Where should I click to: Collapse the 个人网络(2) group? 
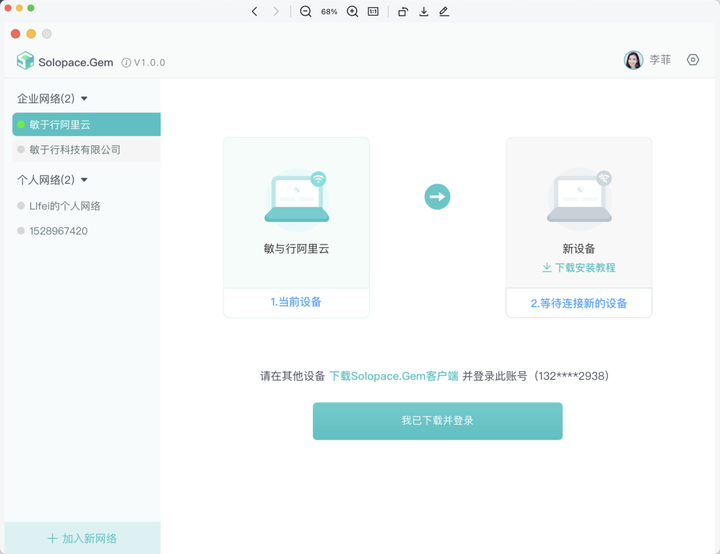point(84,180)
